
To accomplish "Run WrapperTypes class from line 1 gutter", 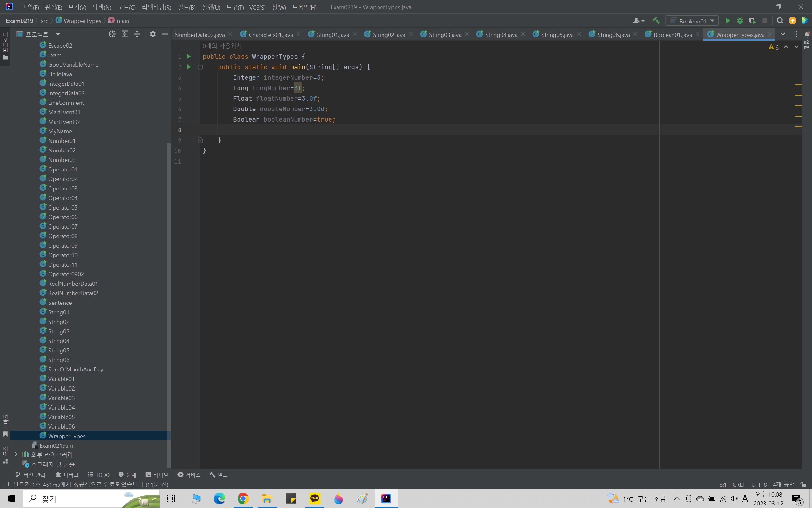I will 189,57.
